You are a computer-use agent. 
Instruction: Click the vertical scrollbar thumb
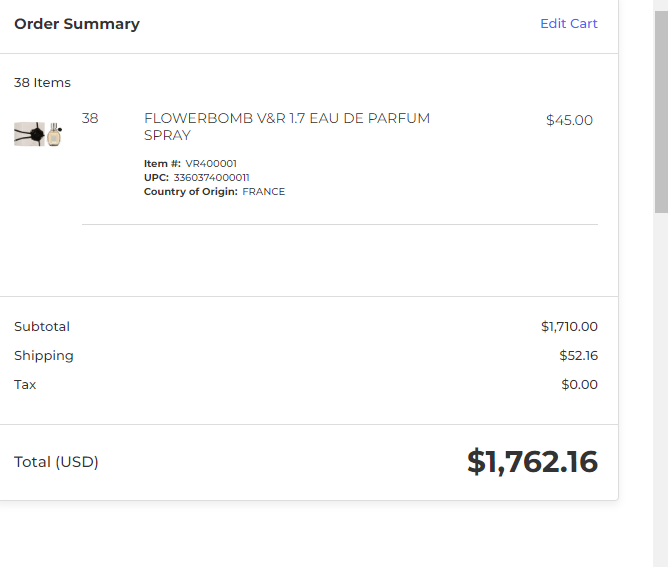point(661,112)
